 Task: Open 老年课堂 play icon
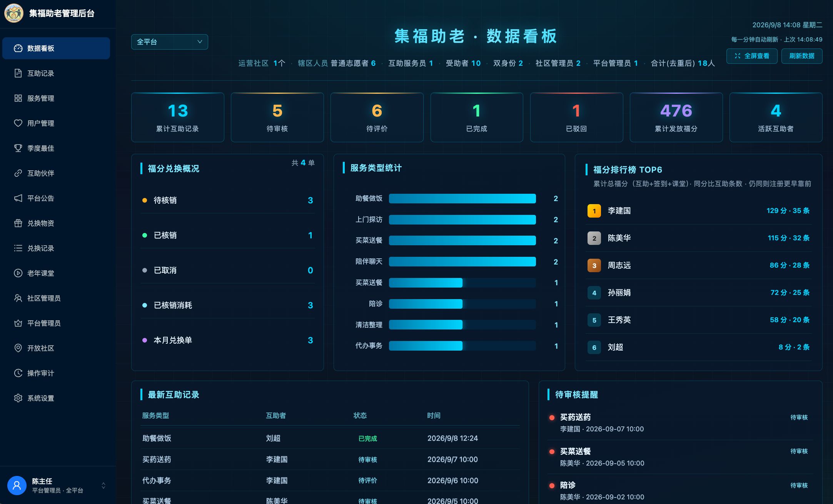click(x=18, y=273)
